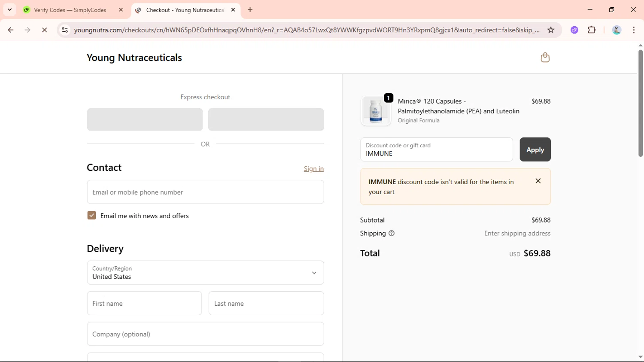The height and width of the screenshot is (362, 644).
Task: Close the Verify Codes SimplyCodes tab
Action: click(121, 10)
